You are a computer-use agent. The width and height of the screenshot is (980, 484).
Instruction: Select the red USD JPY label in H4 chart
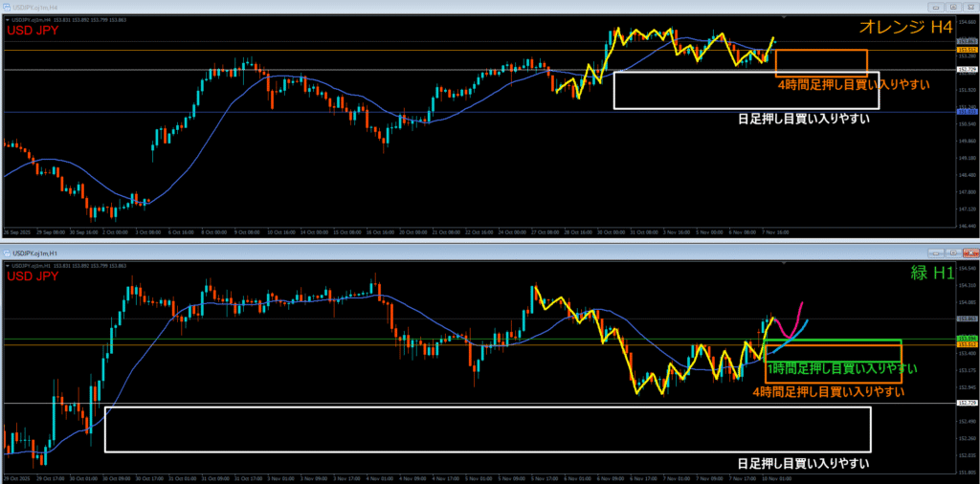33,30
